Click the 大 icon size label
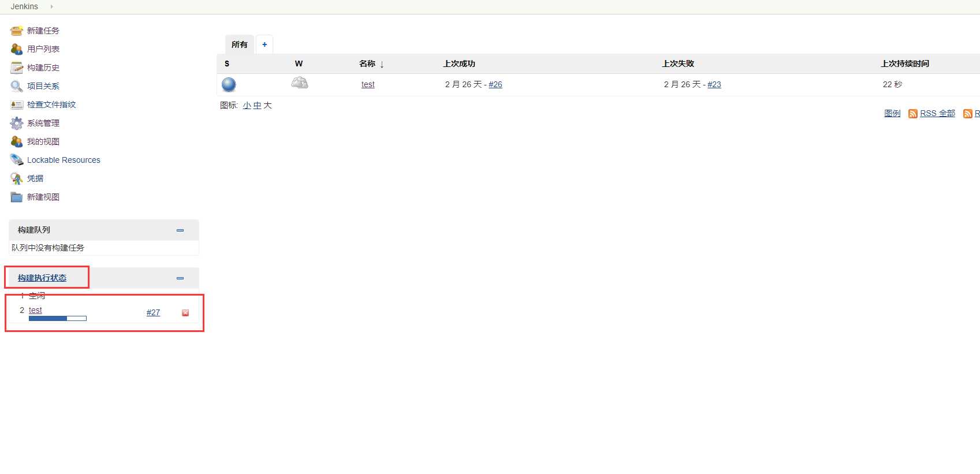The height and width of the screenshot is (474, 980). 267,105
